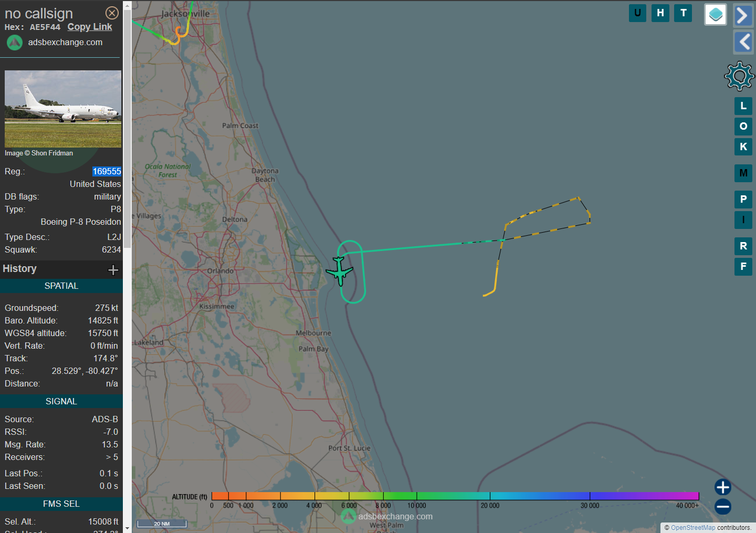756x533 pixels.
Task: Select Boeing P-8 Poseidon text
Action: pos(81,222)
